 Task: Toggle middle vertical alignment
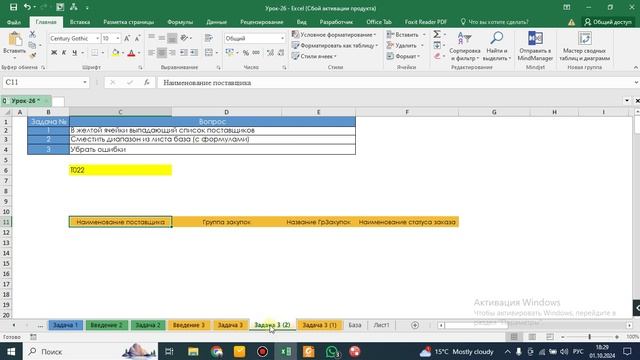coord(162,38)
